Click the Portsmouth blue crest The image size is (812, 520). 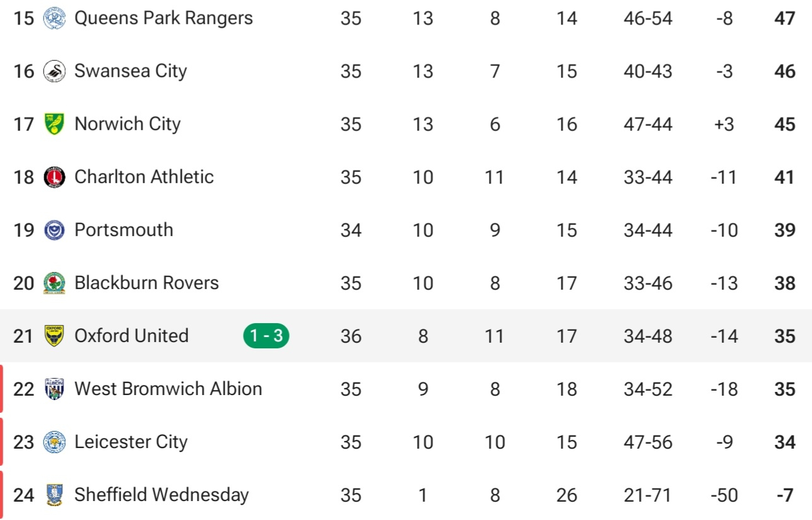pyautogui.click(x=54, y=230)
